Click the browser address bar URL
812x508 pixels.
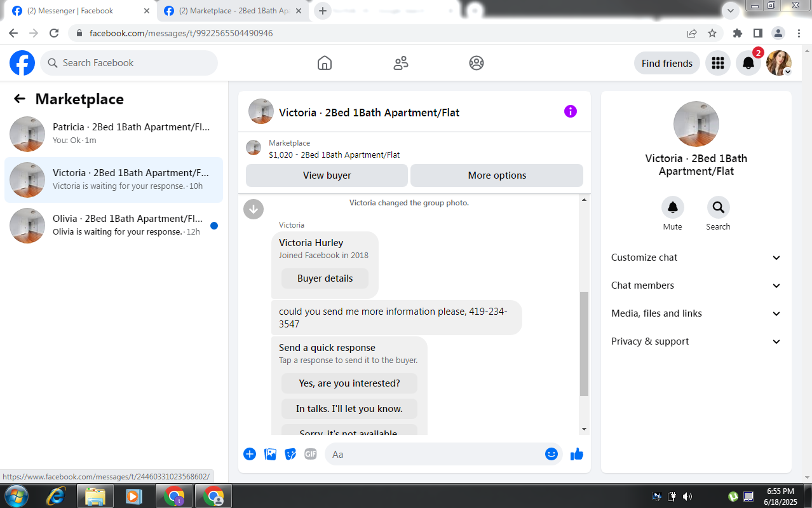click(x=181, y=33)
